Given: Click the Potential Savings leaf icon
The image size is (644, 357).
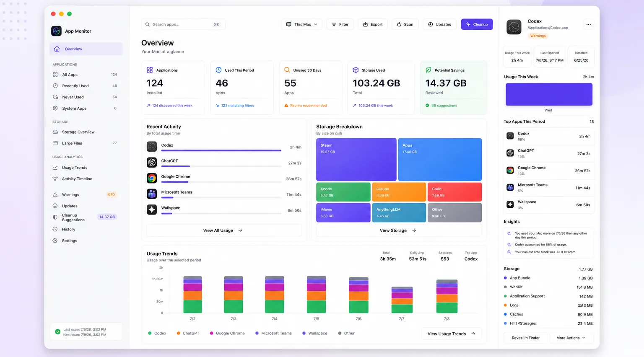Looking at the screenshot, I should [428, 70].
